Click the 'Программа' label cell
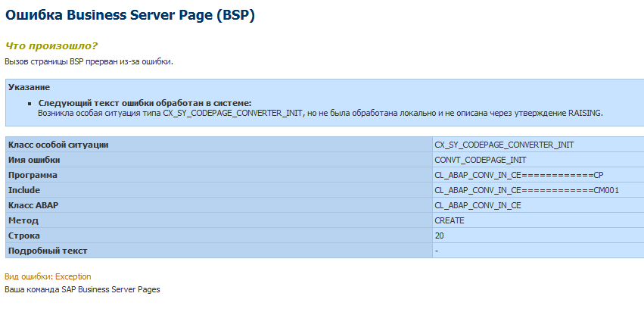644x312 pixels. (x=219, y=175)
